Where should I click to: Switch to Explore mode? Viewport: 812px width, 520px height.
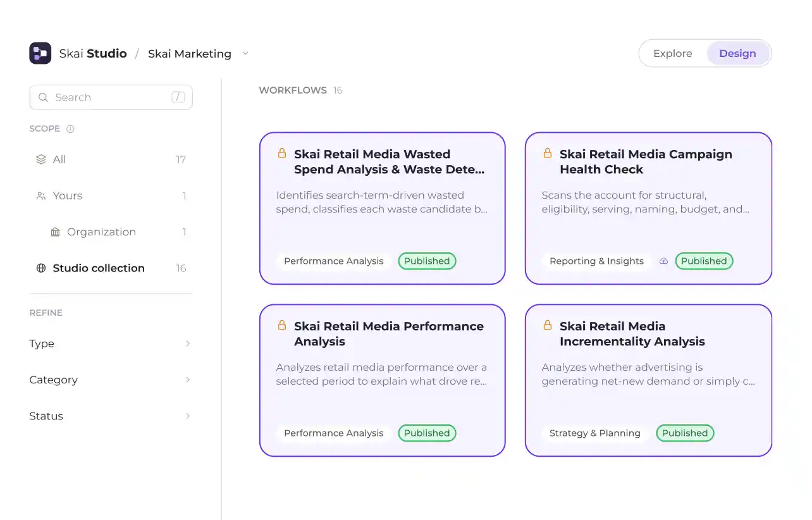pos(673,54)
